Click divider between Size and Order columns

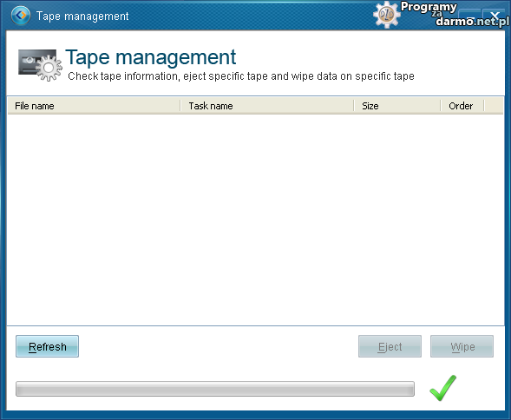(x=441, y=106)
